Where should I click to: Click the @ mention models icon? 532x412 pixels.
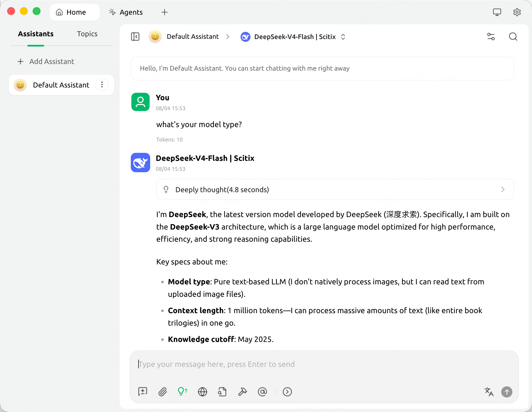coord(262,392)
